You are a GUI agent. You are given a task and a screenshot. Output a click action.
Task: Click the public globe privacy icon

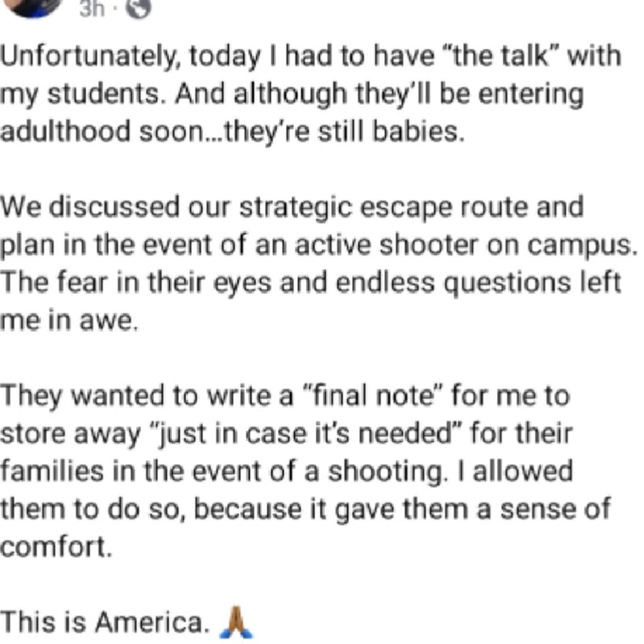coord(138,8)
